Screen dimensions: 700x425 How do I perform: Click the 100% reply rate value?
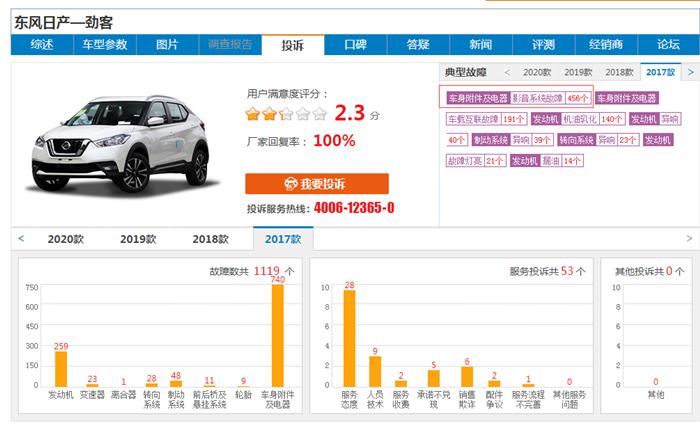coord(334,141)
